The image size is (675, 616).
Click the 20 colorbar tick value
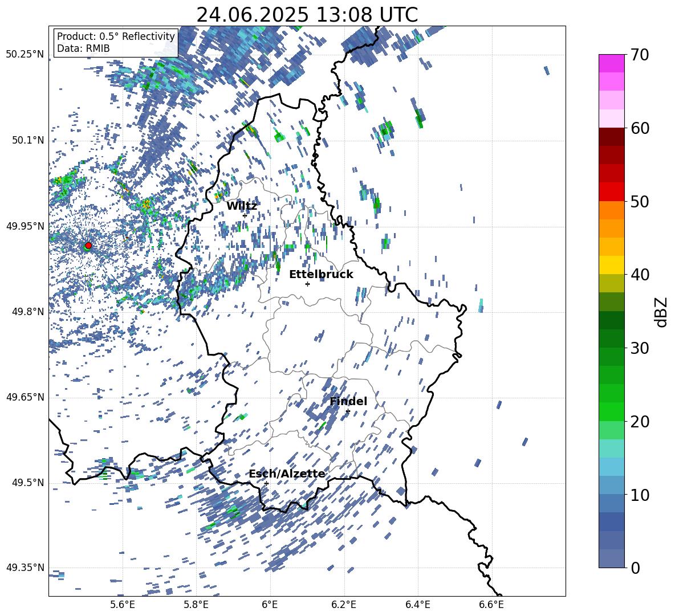pos(640,422)
